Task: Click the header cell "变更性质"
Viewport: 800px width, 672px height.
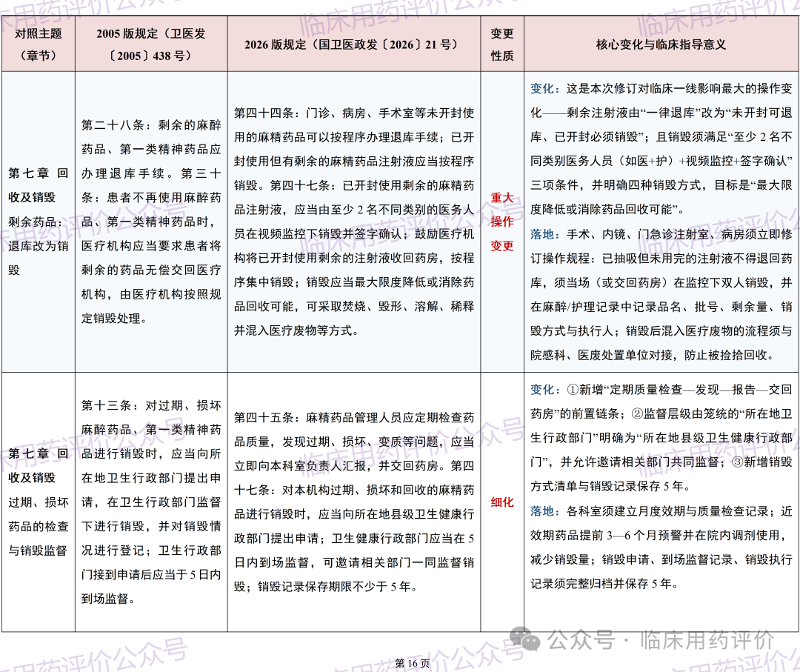Action: coord(502,44)
